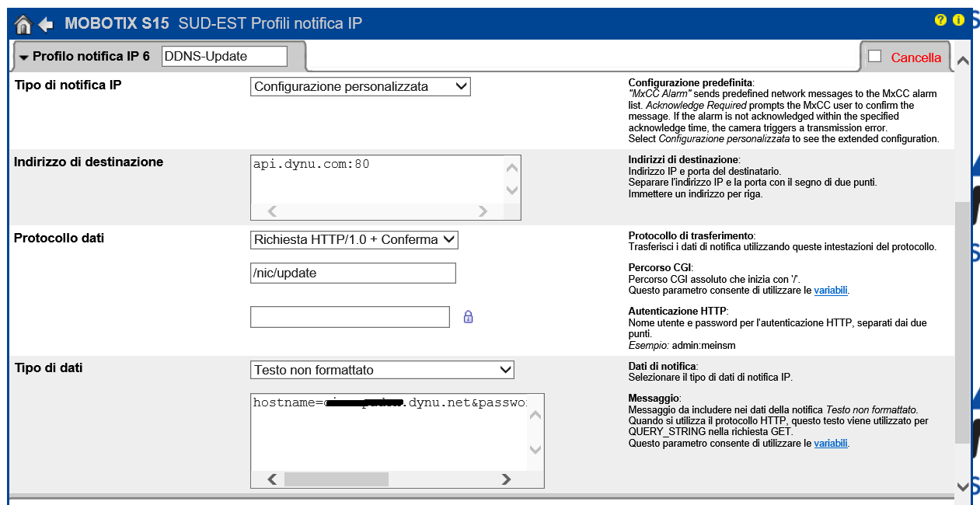This screenshot has width=980, height=505.
Task: Click into the /nic/update CGI path field
Action: pos(353,273)
